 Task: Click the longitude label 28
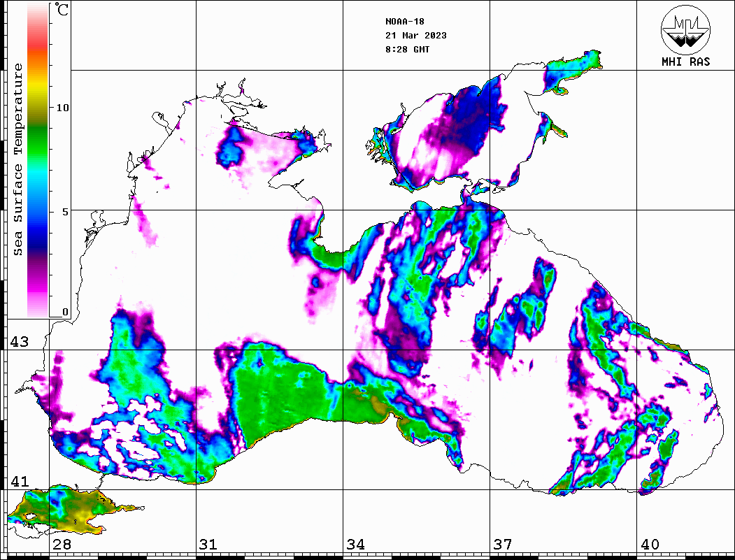[62, 544]
